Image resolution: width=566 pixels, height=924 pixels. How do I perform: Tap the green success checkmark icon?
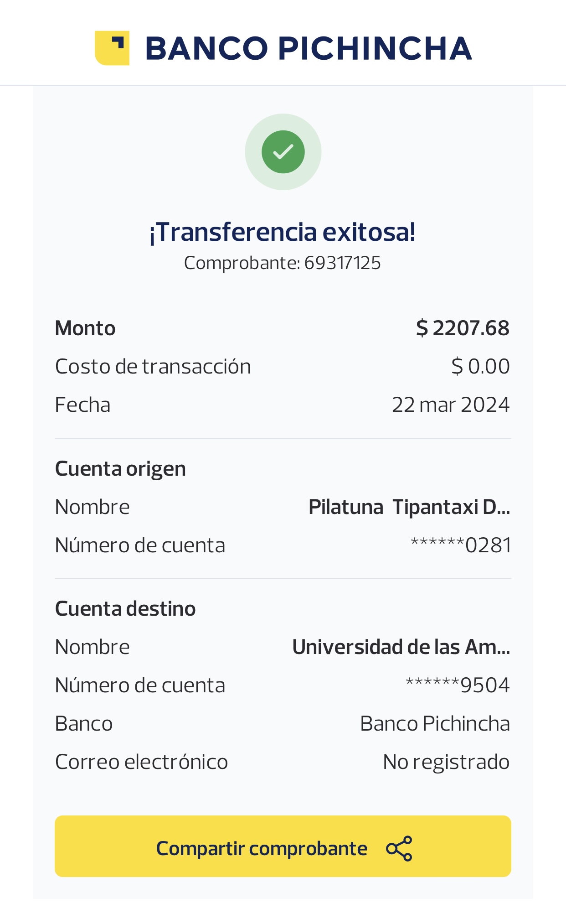pyautogui.click(x=283, y=152)
